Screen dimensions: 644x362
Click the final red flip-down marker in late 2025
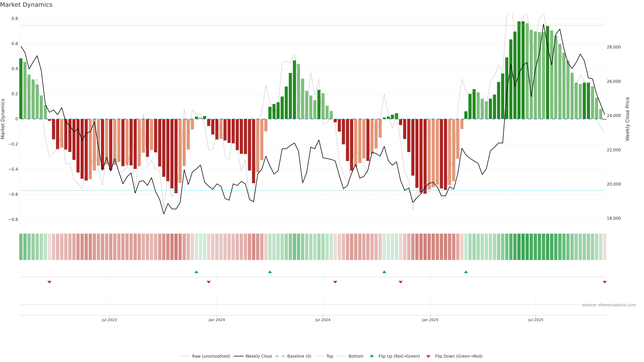[x=604, y=282]
